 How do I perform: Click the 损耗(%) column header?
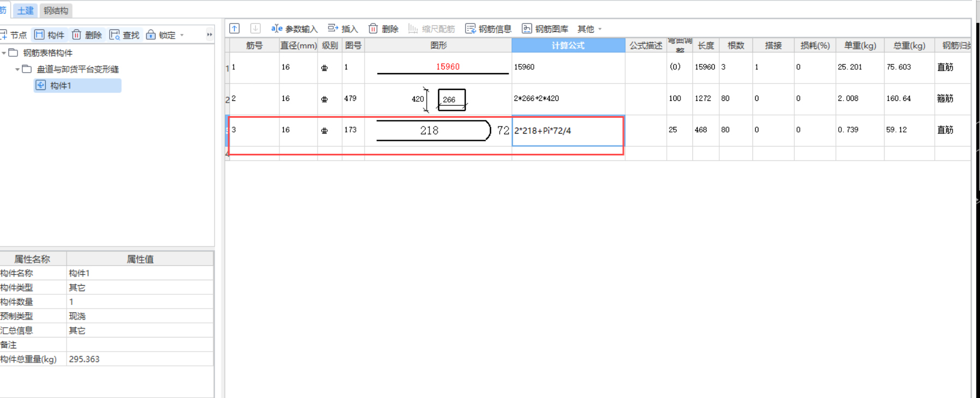point(815,45)
